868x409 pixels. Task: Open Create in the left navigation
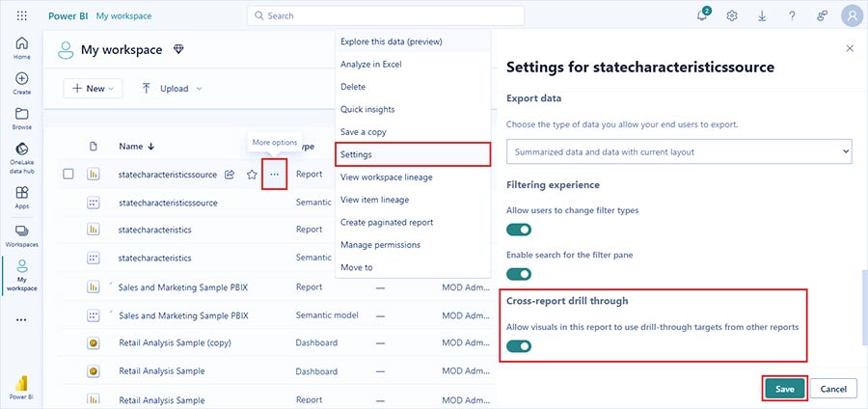point(21,84)
